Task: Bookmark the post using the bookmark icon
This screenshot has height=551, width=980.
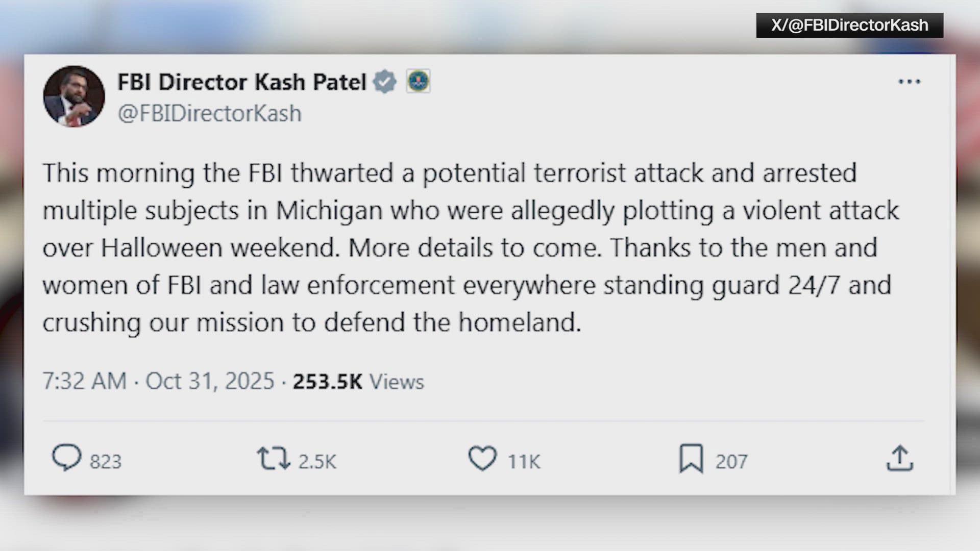Action: click(691, 458)
